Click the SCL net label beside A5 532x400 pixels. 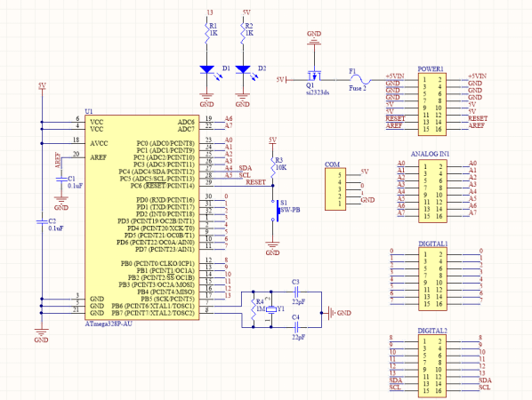point(245,175)
